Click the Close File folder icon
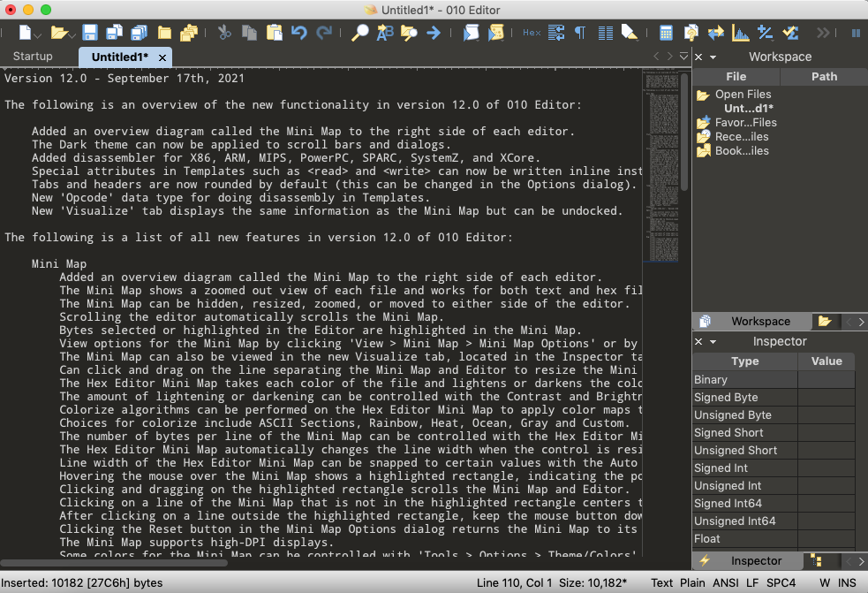This screenshot has height=593, width=868. coord(164,33)
